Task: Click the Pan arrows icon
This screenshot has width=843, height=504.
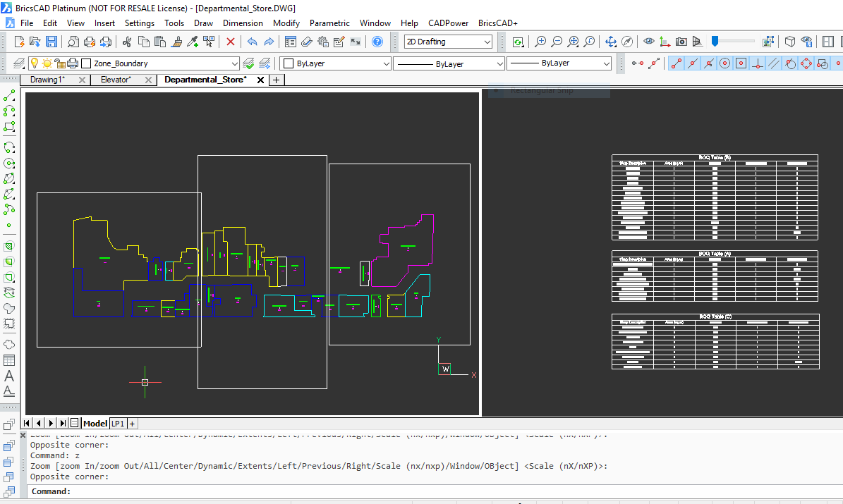Action: (x=611, y=42)
